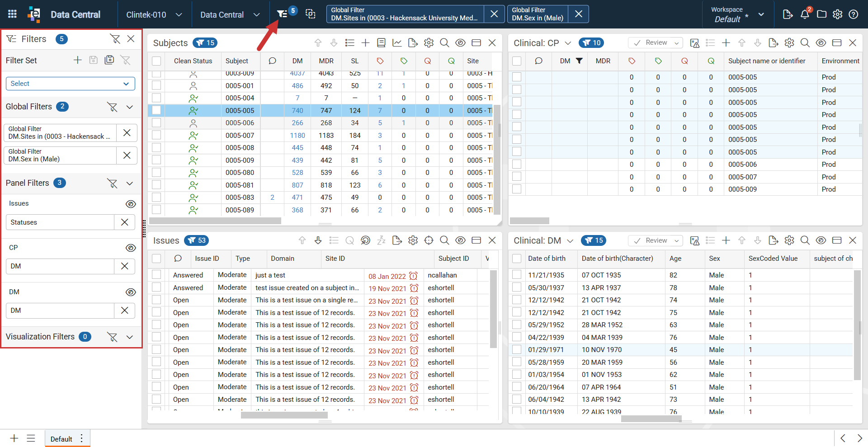
Task: Open the Clinical: DM panel dropdown
Action: tap(570, 240)
